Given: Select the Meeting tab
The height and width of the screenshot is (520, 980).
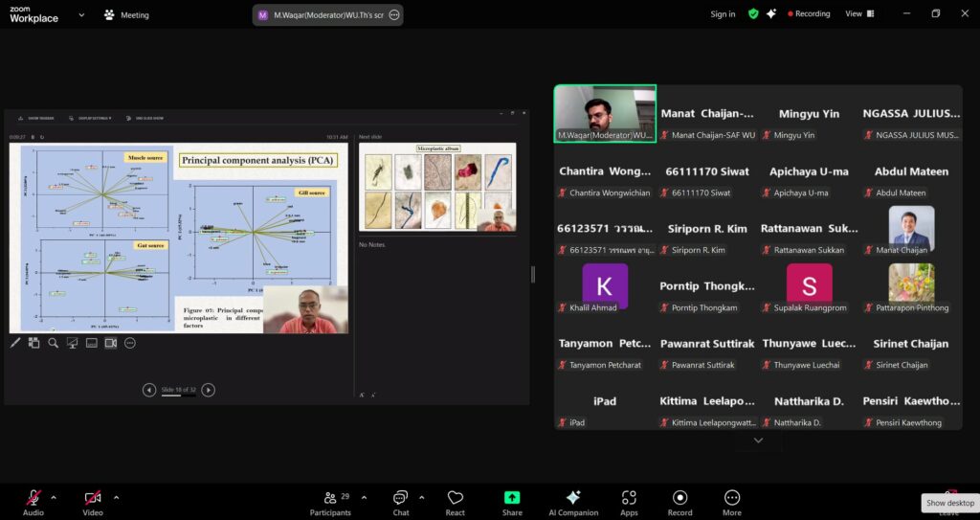Looking at the screenshot, I should pyautogui.click(x=126, y=14).
